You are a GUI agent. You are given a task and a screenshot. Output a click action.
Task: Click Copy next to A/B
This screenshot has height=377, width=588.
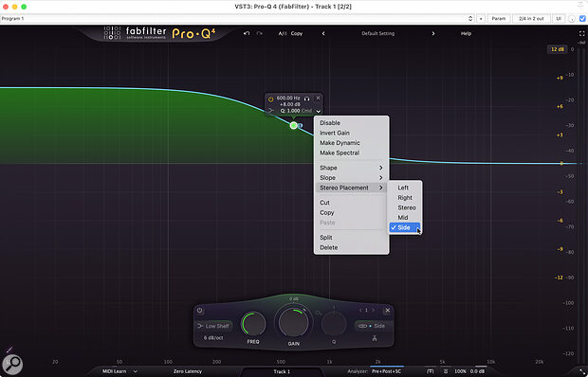[297, 33]
